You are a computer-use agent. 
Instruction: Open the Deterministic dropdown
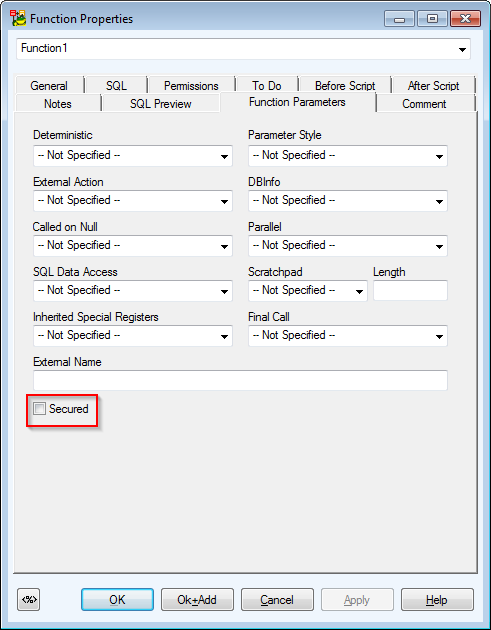[x=133, y=156]
